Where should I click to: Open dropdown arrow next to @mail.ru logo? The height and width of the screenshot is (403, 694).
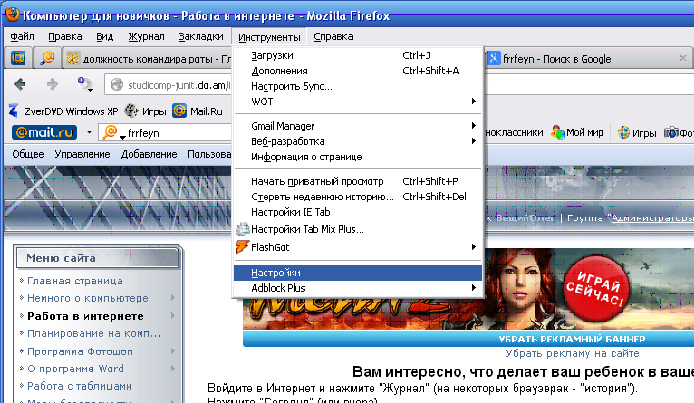[x=89, y=132]
